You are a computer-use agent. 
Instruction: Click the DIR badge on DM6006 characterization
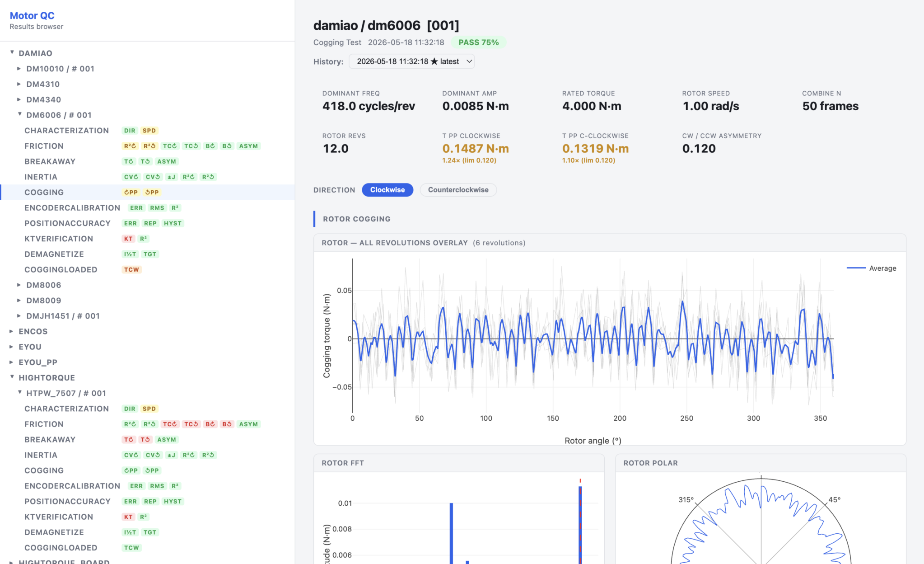130,131
